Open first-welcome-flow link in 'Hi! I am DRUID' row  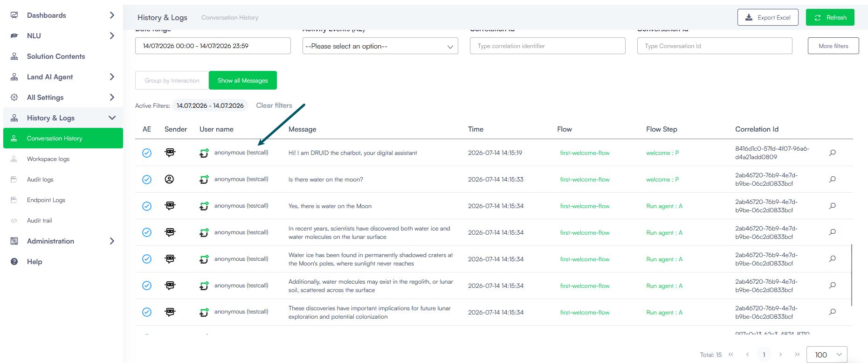585,153
